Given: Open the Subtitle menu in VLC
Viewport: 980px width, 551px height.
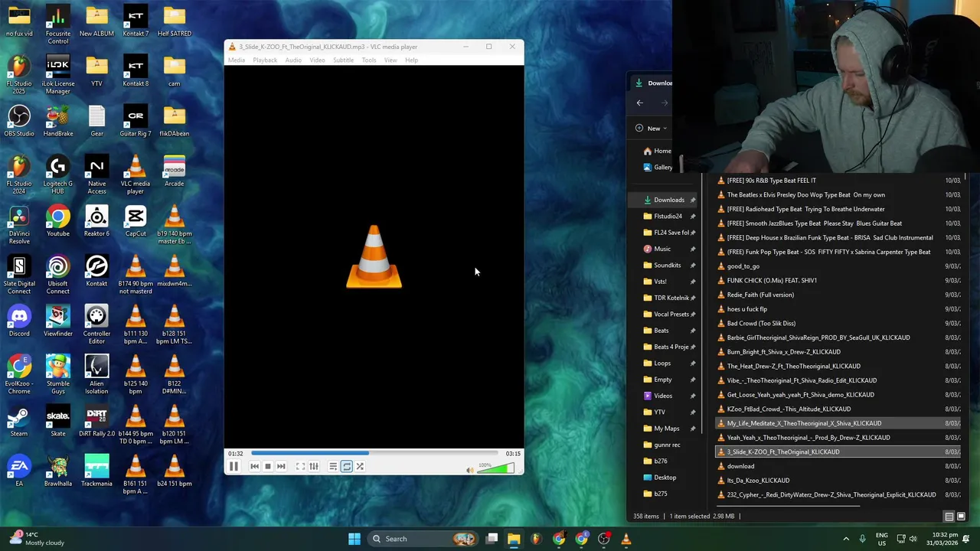Looking at the screenshot, I should [x=343, y=60].
